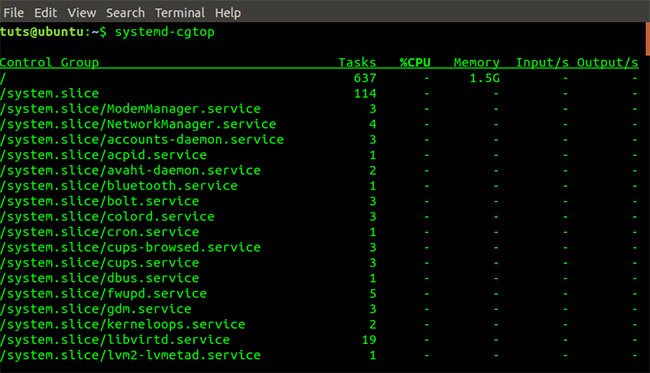650x373 pixels.
Task: Select the gdm.service row
Action: (x=319, y=309)
